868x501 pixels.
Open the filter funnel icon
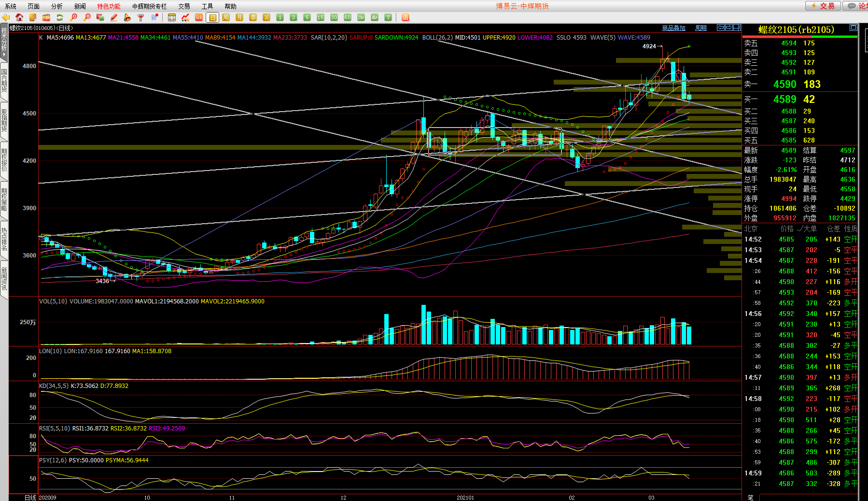(141, 17)
